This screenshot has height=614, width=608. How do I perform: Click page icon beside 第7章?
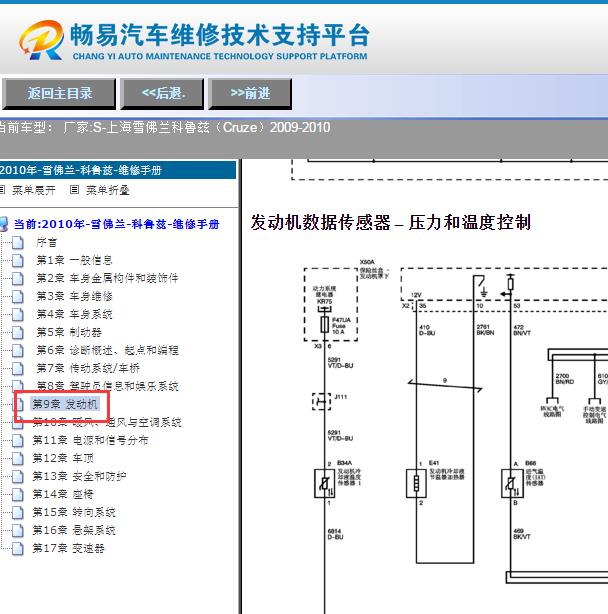[18, 369]
